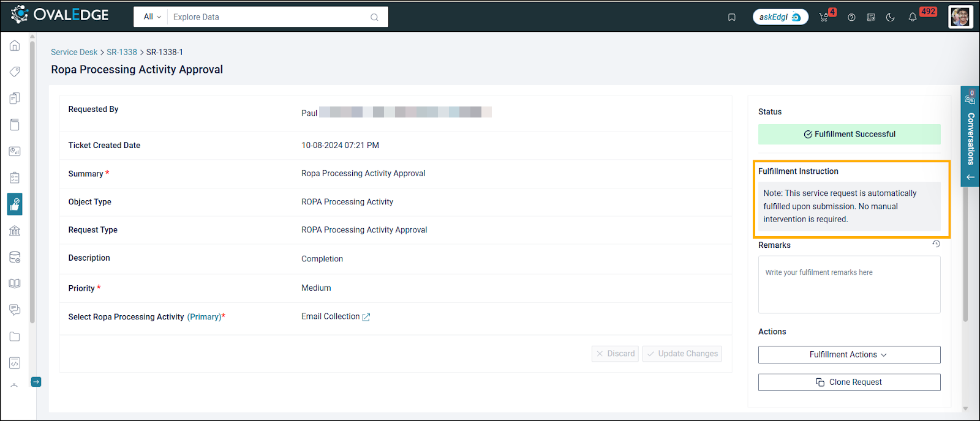
Task: Navigate to SR-1338 breadcrumb link
Action: pyautogui.click(x=122, y=52)
